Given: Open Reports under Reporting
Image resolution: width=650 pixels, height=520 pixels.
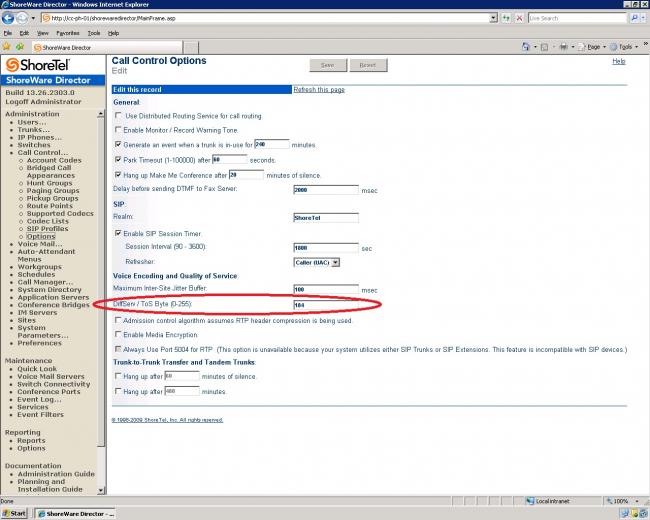Looking at the screenshot, I should pos(31,440).
